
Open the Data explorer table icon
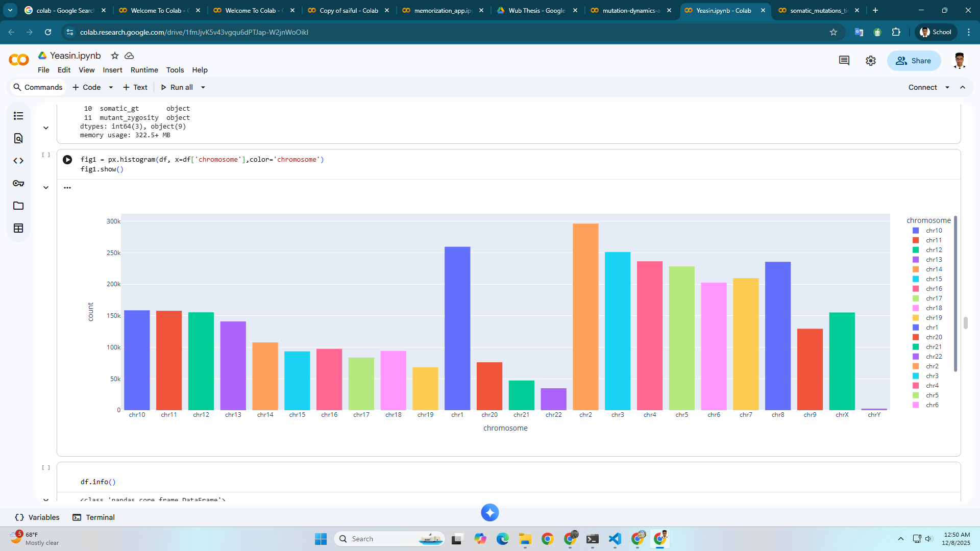(x=18, y=228)
